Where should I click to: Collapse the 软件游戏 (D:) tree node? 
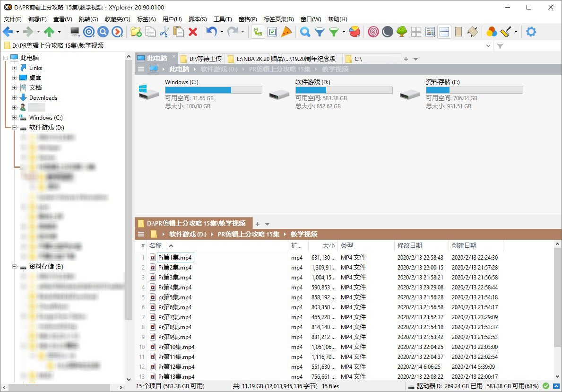click(14, 127)
